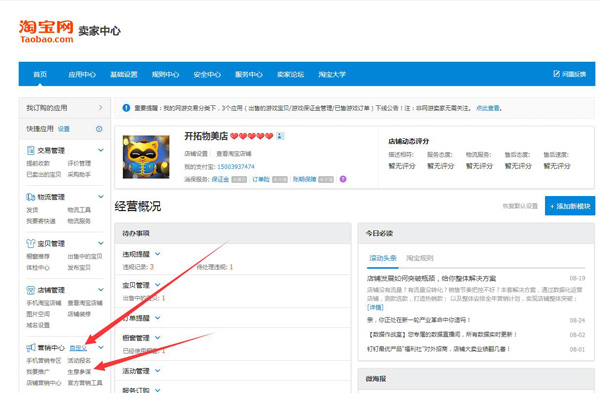Open 店铺装修 in the sidebar
Screen dimensions: 600x393
[79, 314]
